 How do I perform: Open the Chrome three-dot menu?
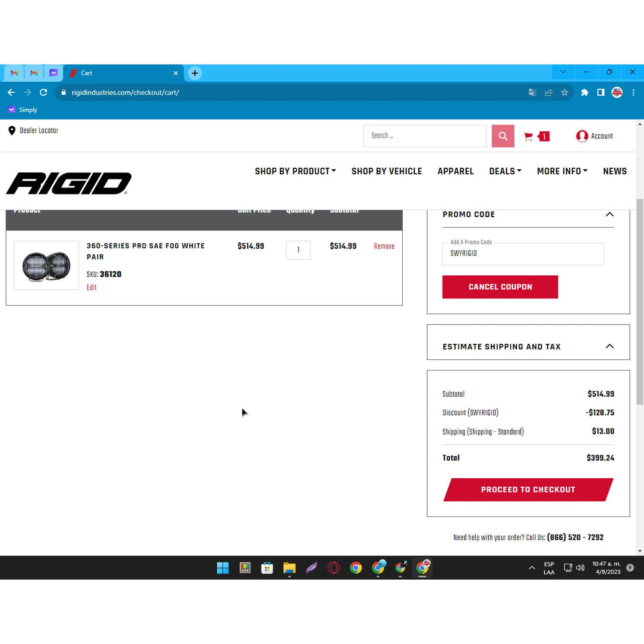click(633, 92)
